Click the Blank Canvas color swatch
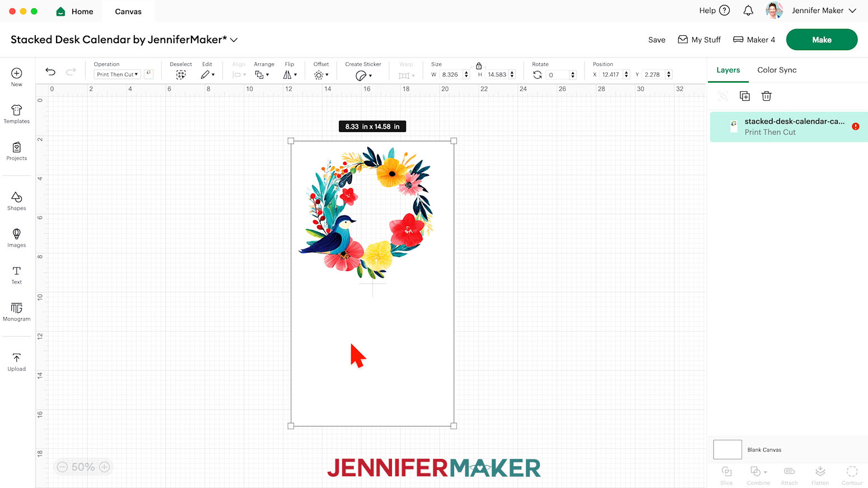The width and height of the screenshot is (868, 488). 727,449
